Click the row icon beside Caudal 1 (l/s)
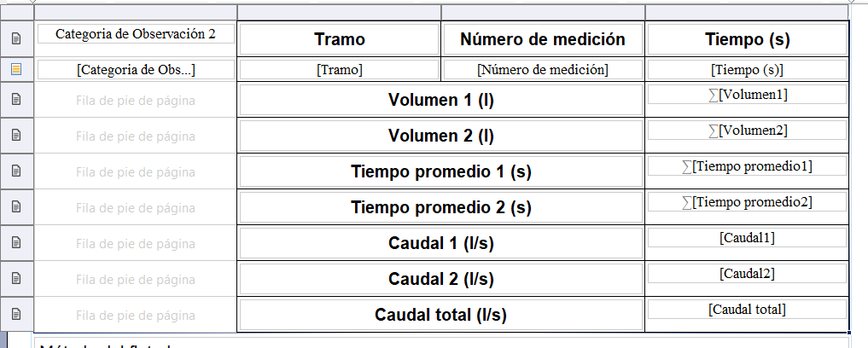This screenshot has height=348, width=868. [x=16, y=242]
